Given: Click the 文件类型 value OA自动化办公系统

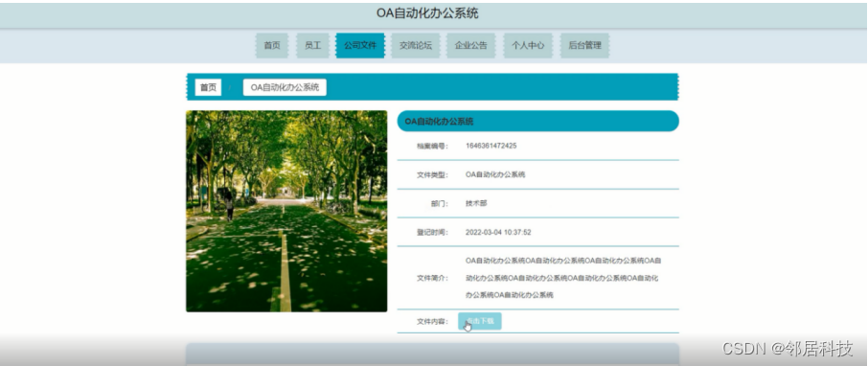Looking at the screenshot, I should (495, 174).
